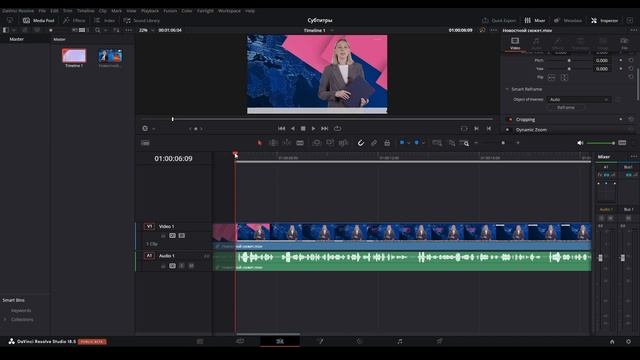This screenshot has width=640, height=360.
Task: Open the Effects panel
Action: click(x=74, y=20)
